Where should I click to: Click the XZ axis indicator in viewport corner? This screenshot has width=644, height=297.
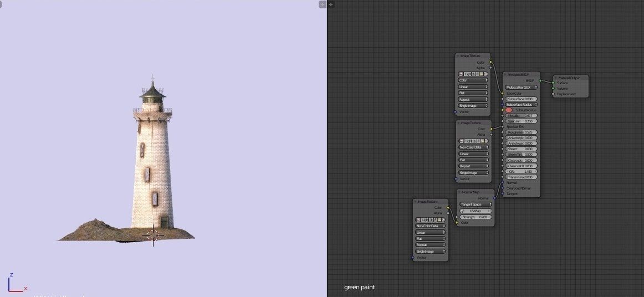pyautogui.click(x=17, y=283)
